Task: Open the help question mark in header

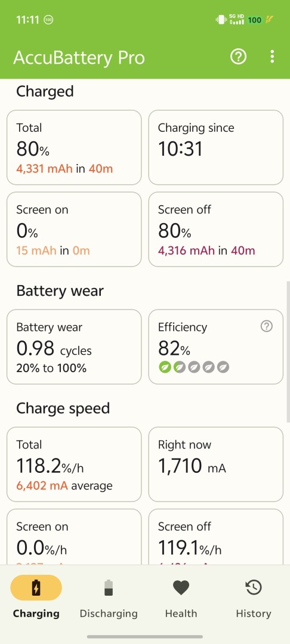Action: (x=238, y=57)
